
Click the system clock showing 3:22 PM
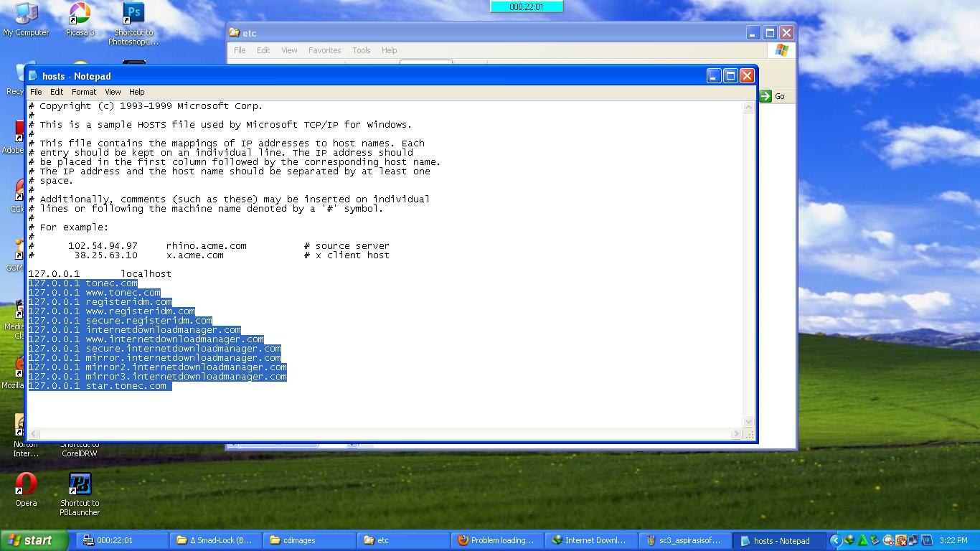click(x=953, y=540)
